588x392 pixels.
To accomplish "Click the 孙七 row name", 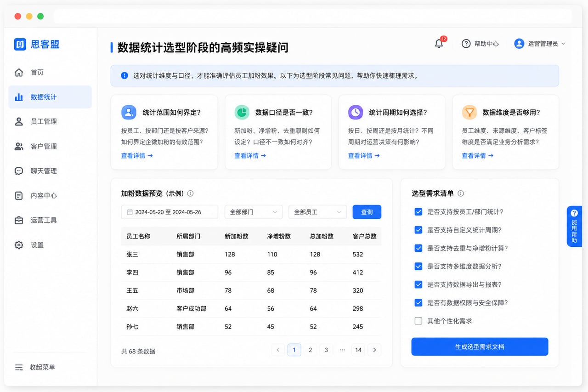I will click(132, 327).
